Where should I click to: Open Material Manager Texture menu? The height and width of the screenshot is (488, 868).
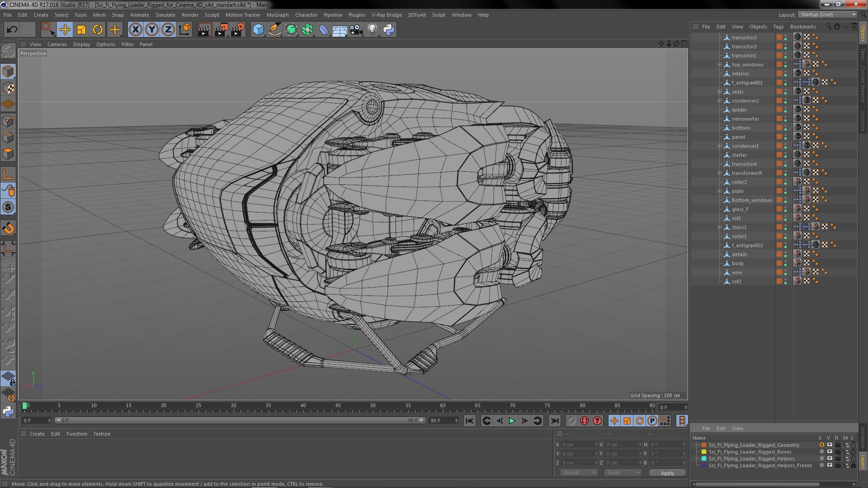(102, 434)
